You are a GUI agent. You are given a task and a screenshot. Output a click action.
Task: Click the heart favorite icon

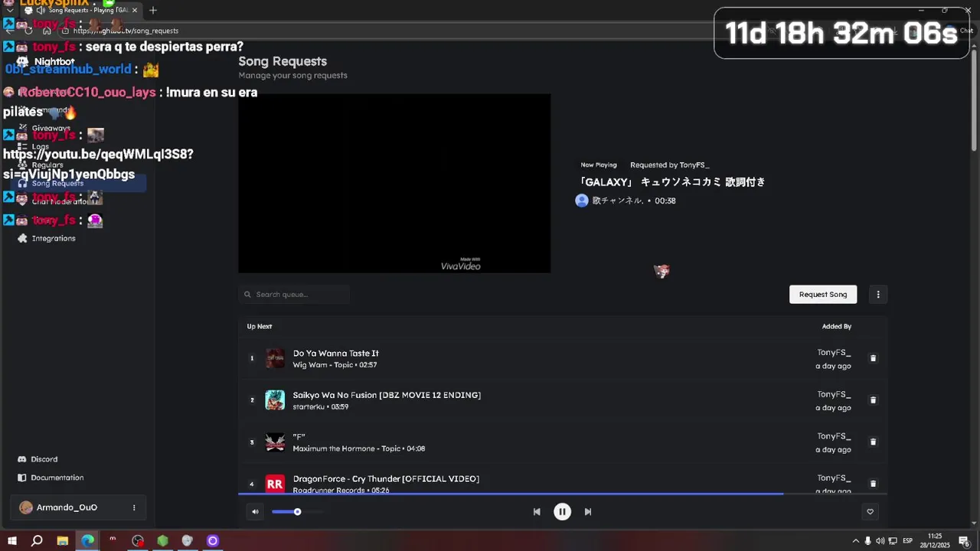(870, 512)
